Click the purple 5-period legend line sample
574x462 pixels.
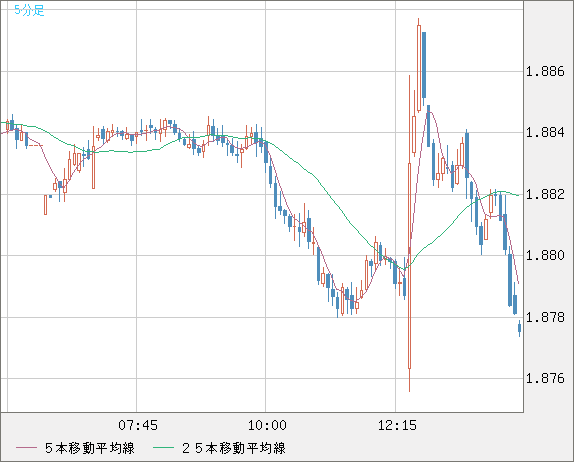pos(26,448)
